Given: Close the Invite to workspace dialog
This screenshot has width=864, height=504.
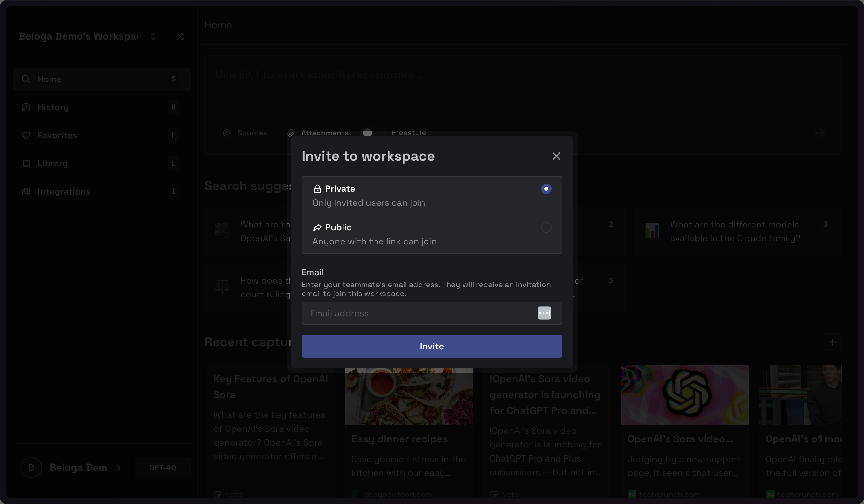Looking at the screenshot, I should click(x=556, y=156).
